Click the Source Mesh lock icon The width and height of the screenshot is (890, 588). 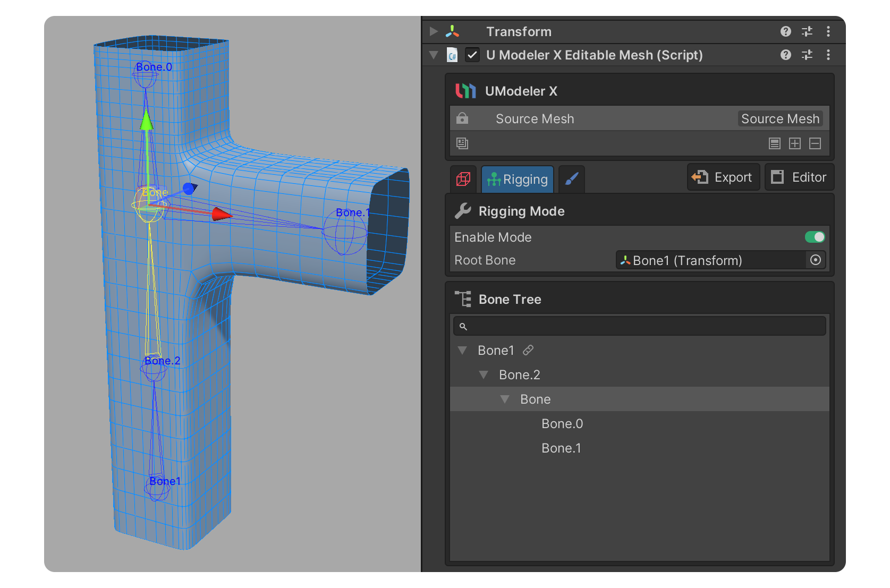pyautogui.click(x=462, y=118)
